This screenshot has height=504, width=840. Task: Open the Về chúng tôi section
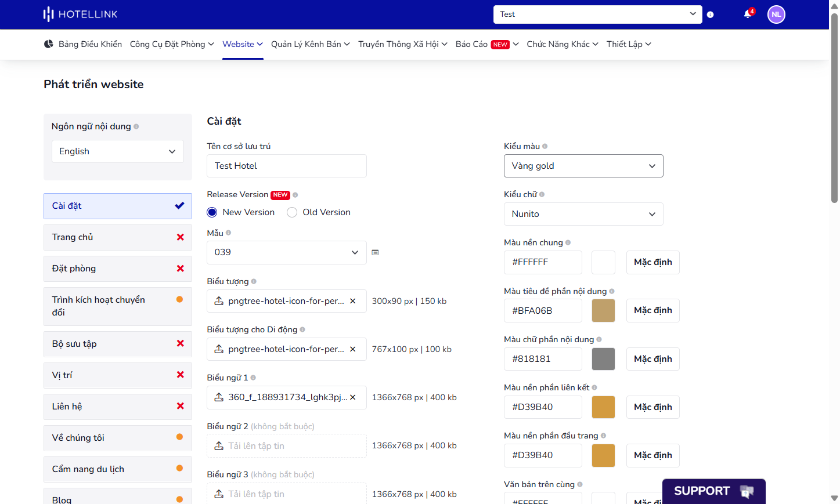tap(118, 438)
